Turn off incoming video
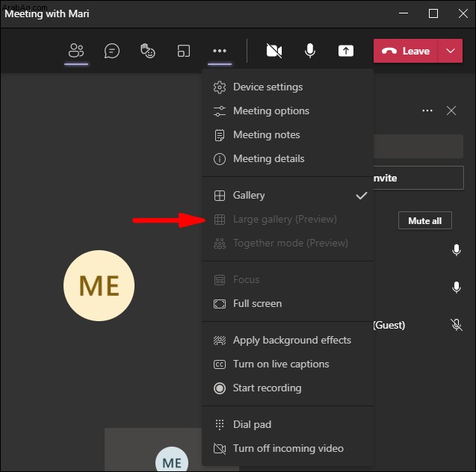 tap(288, 448)
